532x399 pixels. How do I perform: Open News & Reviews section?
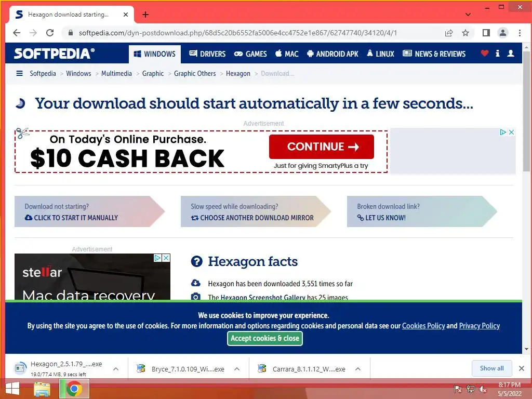(x=434, y=54)
